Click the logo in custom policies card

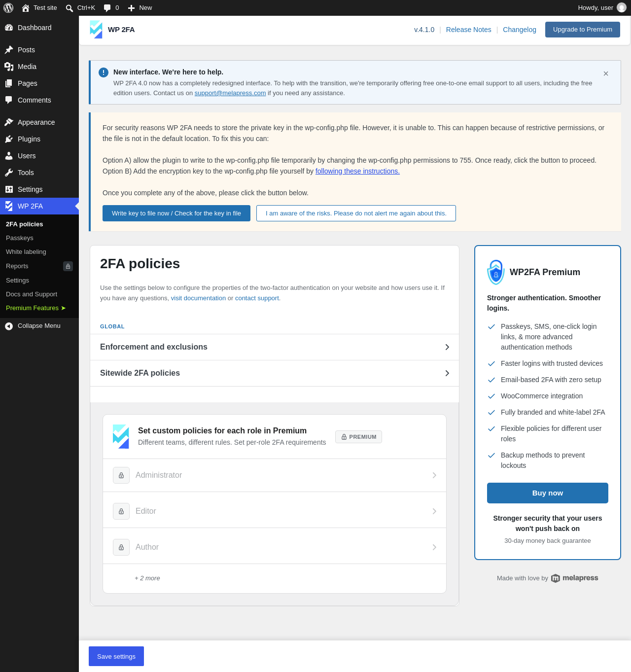[121, 436]
